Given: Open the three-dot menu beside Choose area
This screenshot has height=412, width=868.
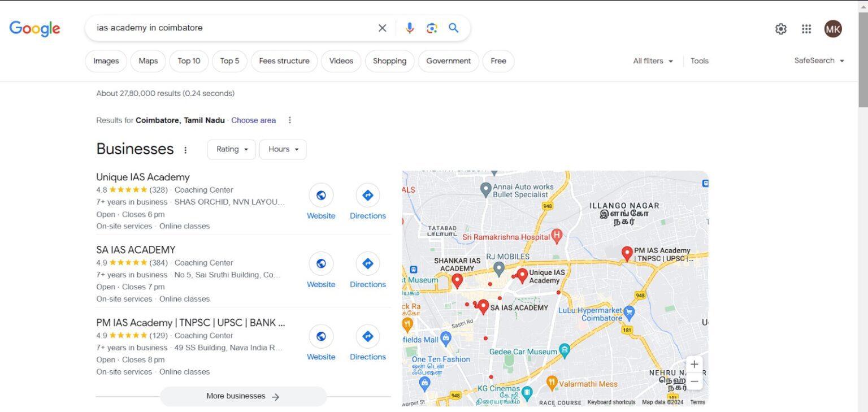Looking at the screenshot, I should coord(290,120).
